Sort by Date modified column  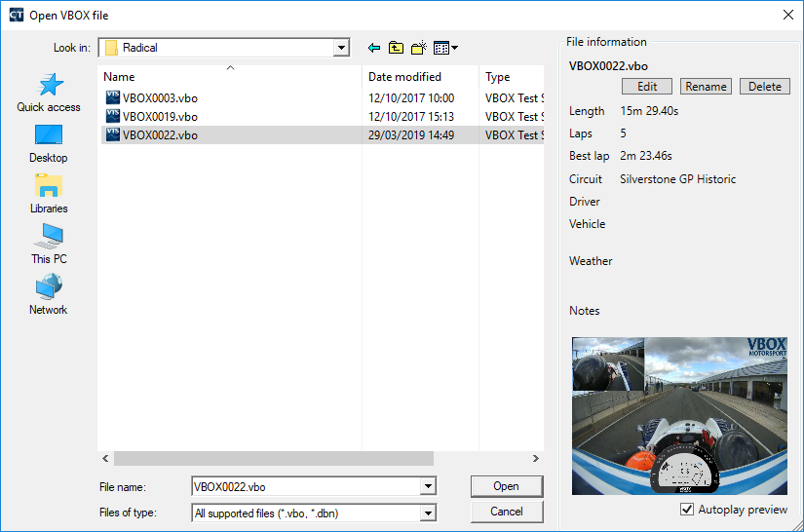(x=420, y=77)
